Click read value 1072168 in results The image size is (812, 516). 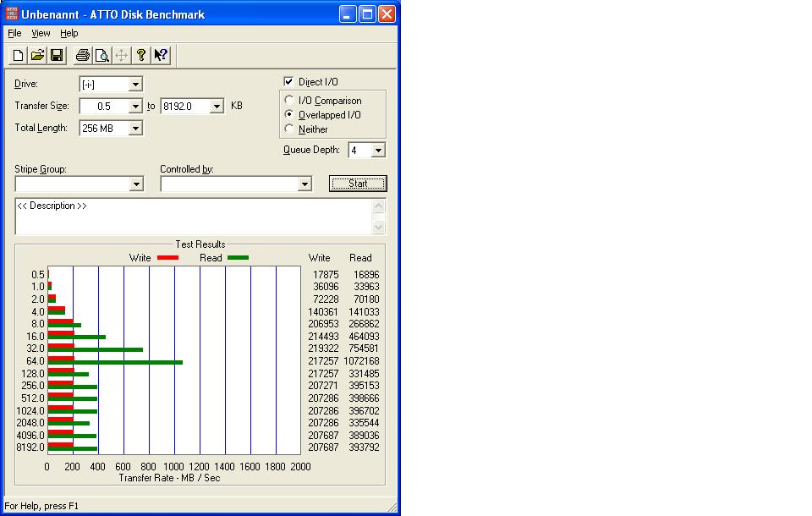coord(361,361)
